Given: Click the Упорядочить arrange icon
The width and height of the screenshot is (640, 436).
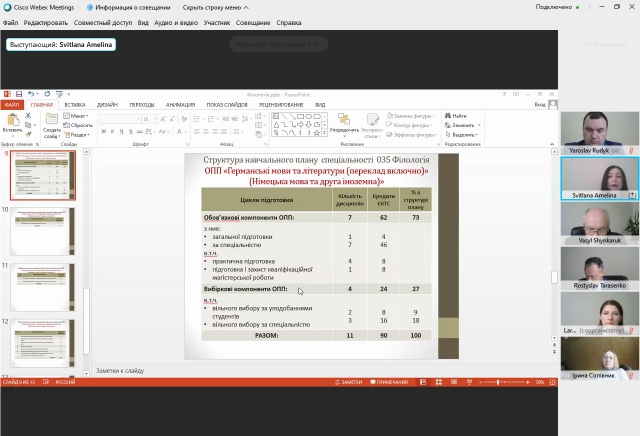Looking at the screenshot, I should point(343,120).
